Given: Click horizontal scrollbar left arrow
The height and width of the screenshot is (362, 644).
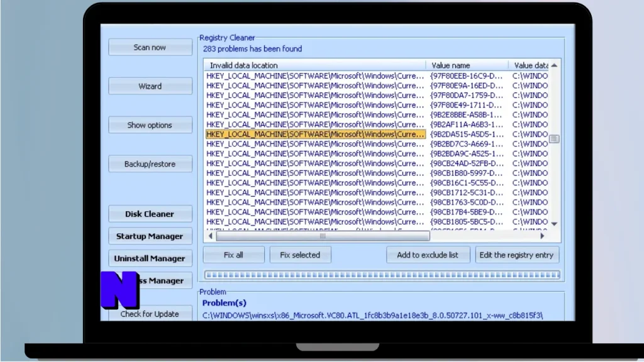Looking at the screenshot, I should pyautogui.click(x=210, y=236).
